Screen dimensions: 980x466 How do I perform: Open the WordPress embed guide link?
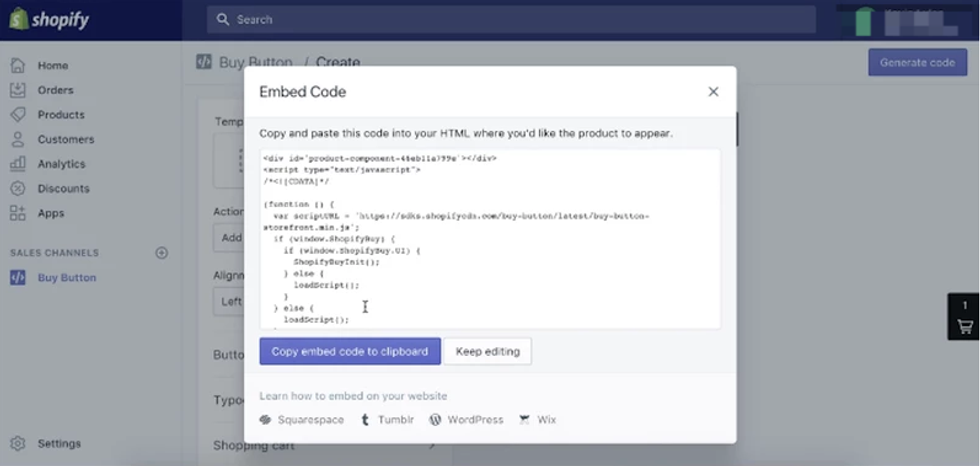[x=466, y=420]
